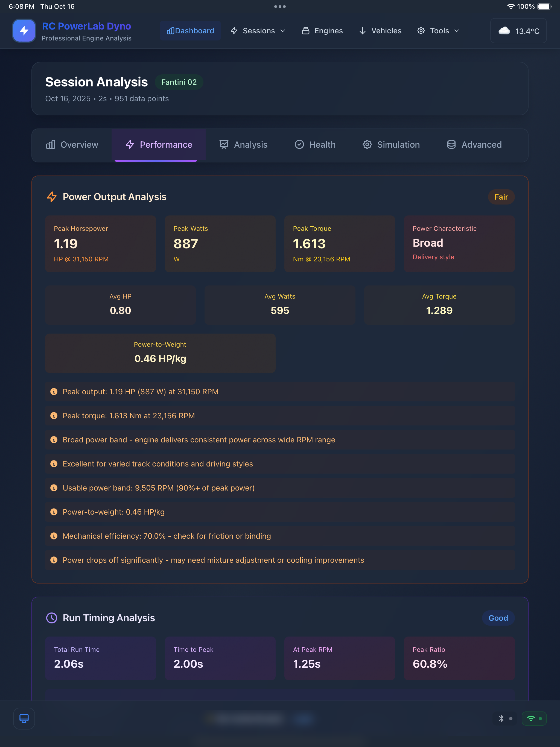Click info icon beside Usable power band note
Screen dimensions: 560x747
(54, 488)
